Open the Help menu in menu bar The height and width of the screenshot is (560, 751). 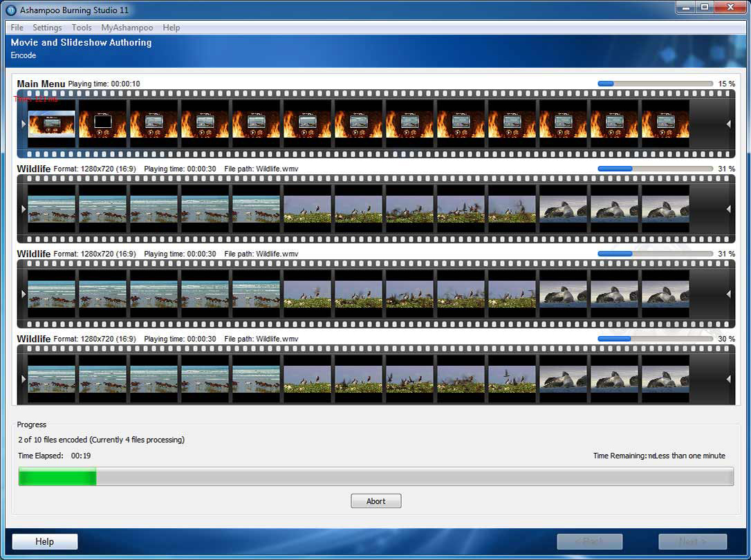171,28
